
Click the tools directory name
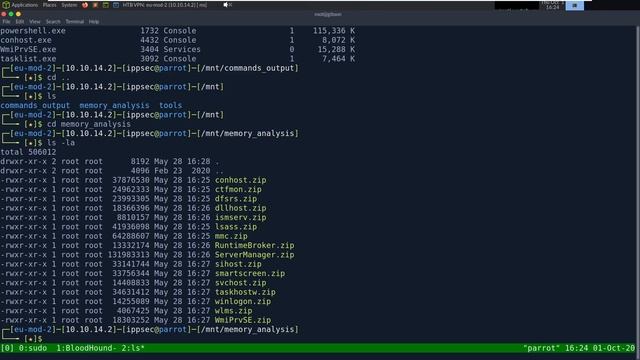(171, 105)
